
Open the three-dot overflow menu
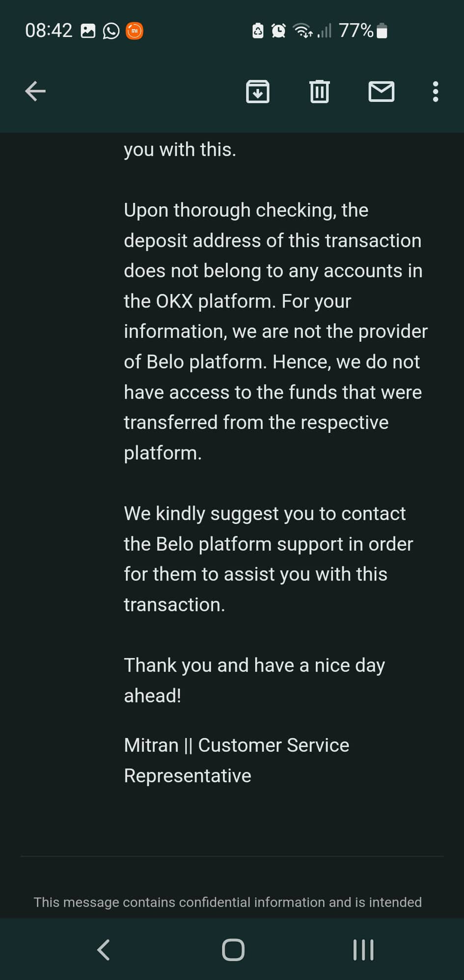click(435, 91)
